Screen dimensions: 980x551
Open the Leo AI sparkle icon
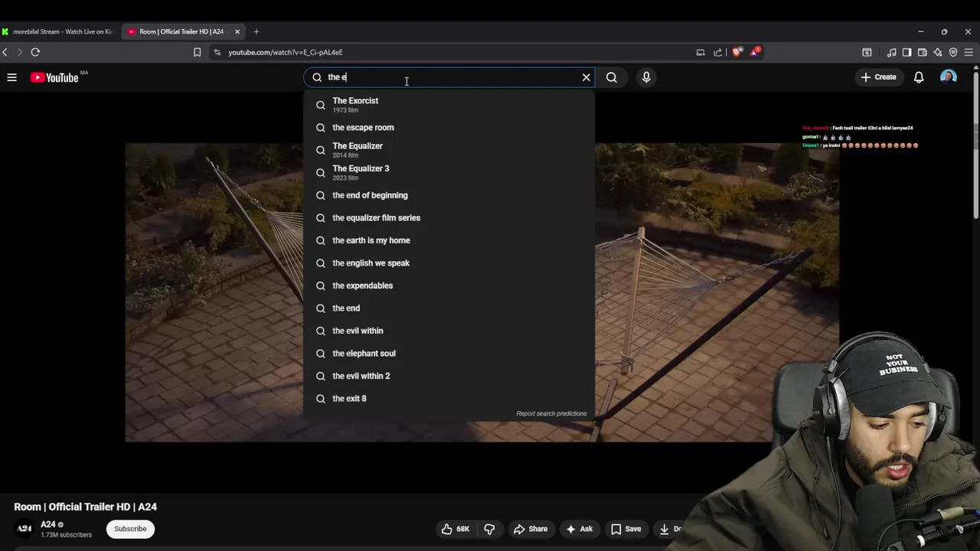point(938,52)
